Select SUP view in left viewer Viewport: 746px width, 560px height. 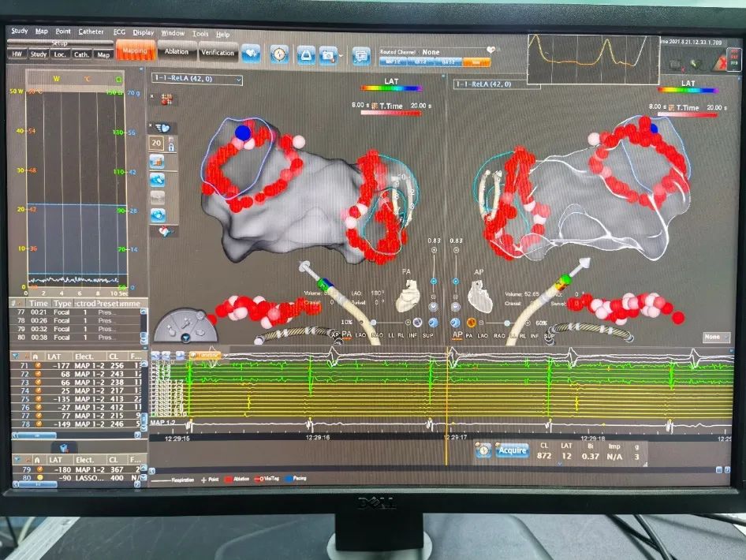pyautogui.click(x=427, y=335)
